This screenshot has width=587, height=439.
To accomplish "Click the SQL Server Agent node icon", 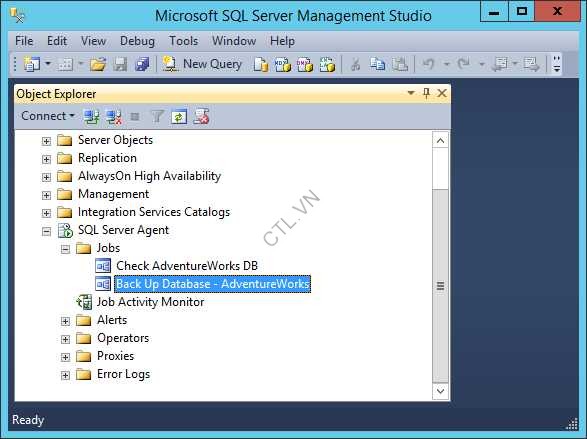I will point(65,230).
